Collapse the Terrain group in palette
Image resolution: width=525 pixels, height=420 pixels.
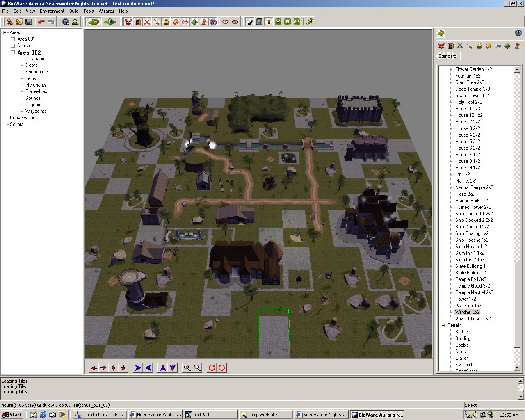443,325
